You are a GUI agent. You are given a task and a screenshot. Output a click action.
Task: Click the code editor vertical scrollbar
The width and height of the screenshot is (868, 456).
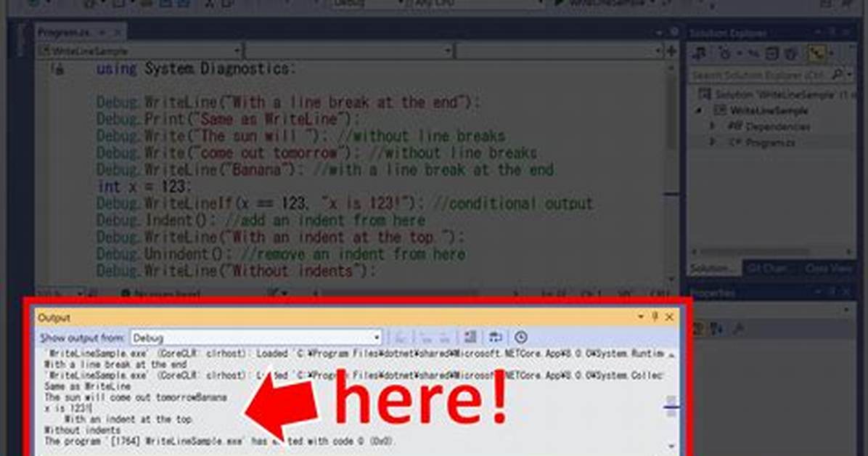[671, 172]
